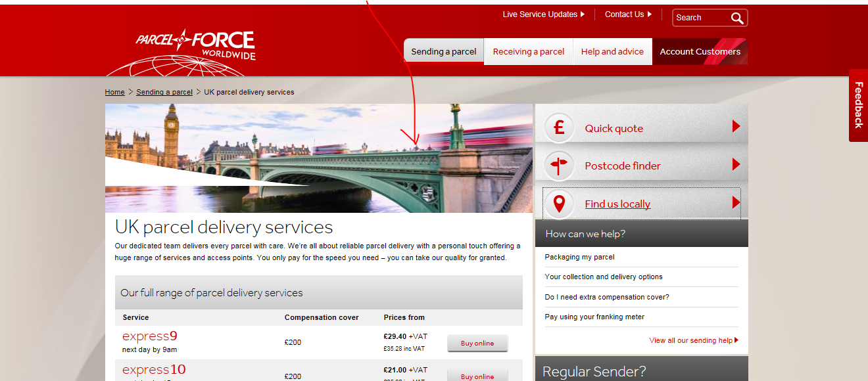Open the Feedback side tab
Screen dimensions: 868x381
point(858,105)
